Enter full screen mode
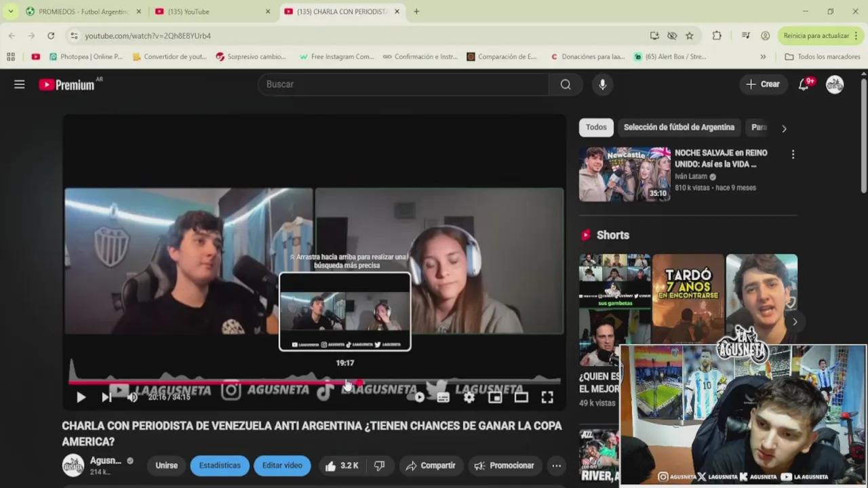 tap(547, 398)
